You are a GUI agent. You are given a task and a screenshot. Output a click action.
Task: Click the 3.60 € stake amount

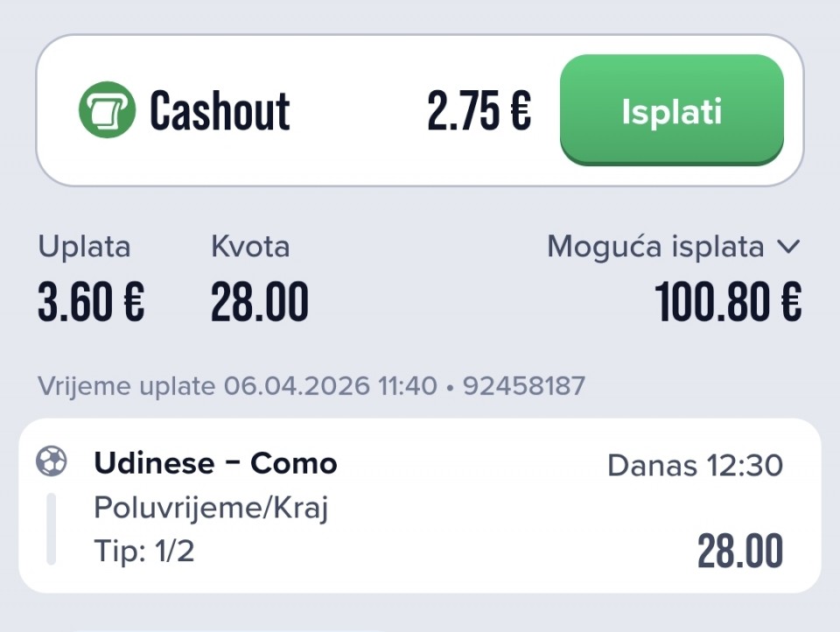click(x=91, y=302)
